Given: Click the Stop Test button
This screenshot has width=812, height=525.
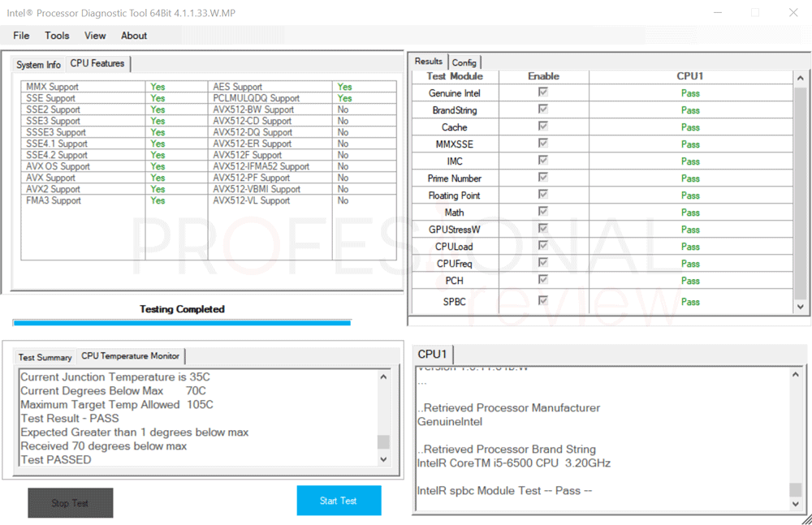Looking at the screenshot, I should click(70, 503).
